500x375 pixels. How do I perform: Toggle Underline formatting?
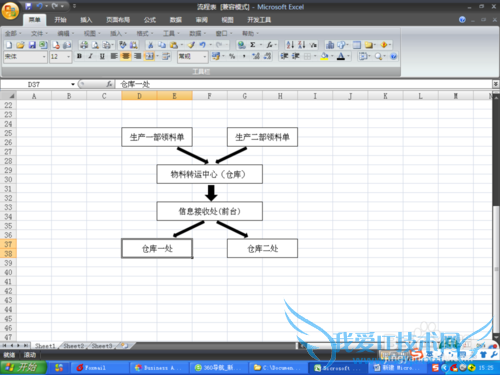[102, 56]
